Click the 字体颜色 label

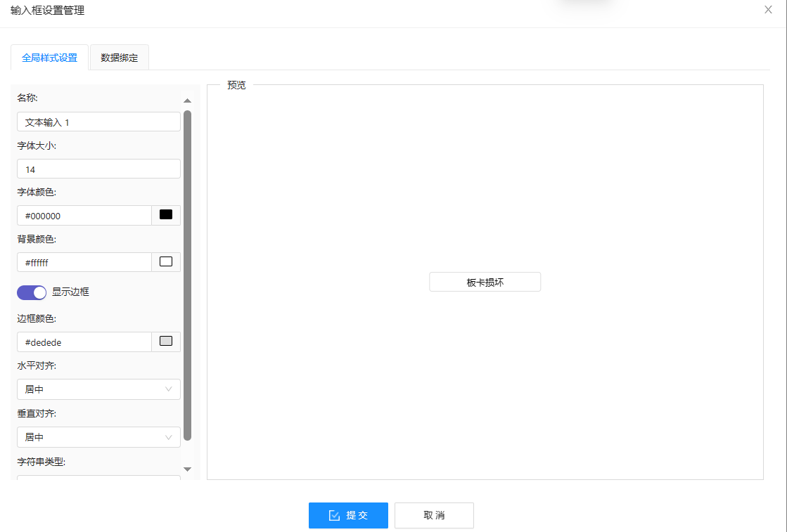click(37, 192)
